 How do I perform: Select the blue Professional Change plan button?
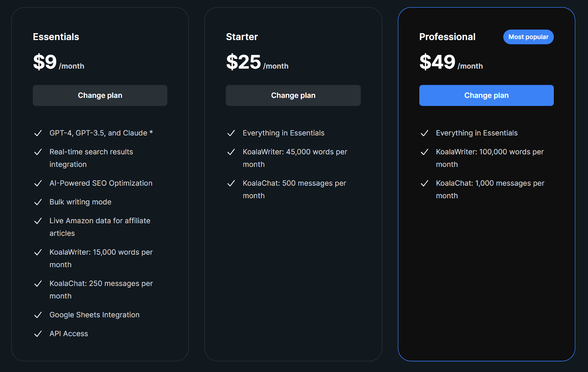(x=486, y=95)
